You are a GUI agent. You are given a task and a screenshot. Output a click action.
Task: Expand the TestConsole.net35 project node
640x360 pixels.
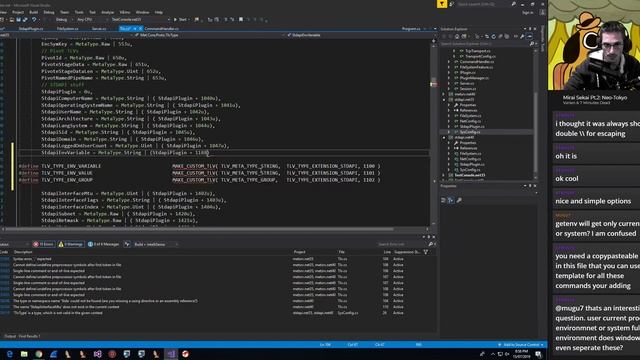[x=444, y=175]
